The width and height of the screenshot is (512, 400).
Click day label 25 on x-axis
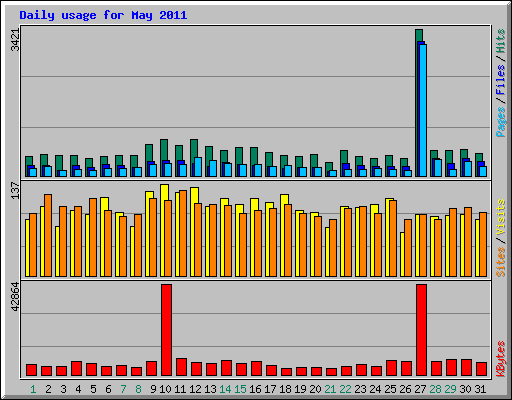[390, 389]
